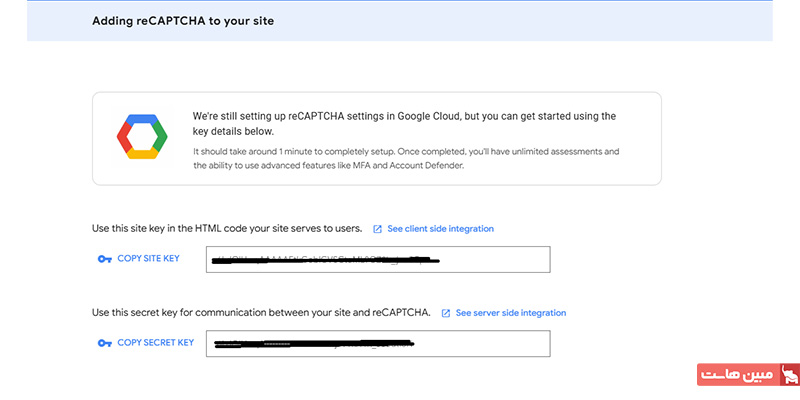Click the key icon beside COPY SECRET KEY
The image size is (800, 400).
tap(105, 343)
